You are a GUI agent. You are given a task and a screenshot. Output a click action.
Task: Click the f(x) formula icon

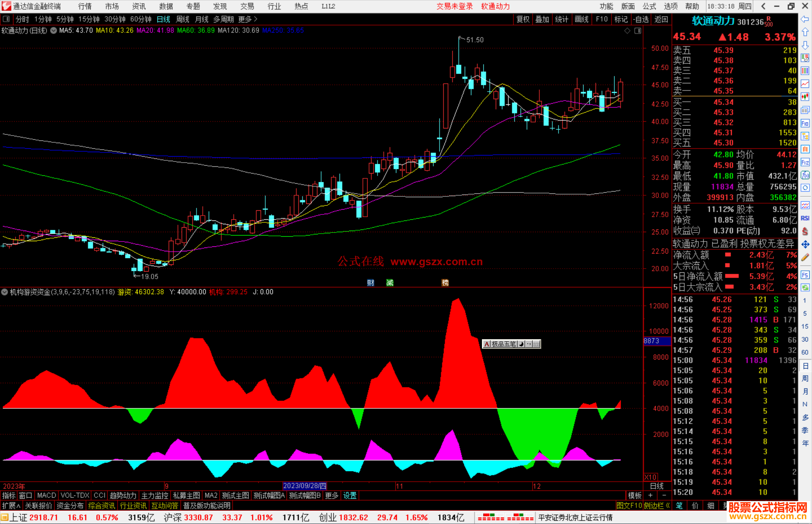[x=805, y=175]
